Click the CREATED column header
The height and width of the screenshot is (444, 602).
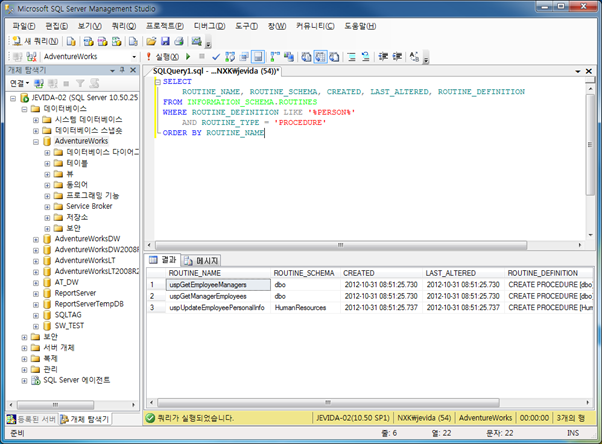pos(382,273)
